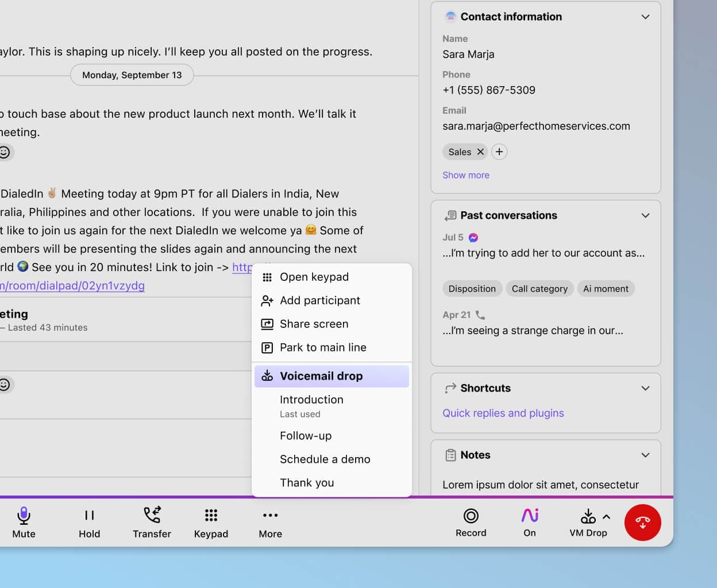Put the call on Hold
Screen dimensions: 717x588
coord(89,516)
